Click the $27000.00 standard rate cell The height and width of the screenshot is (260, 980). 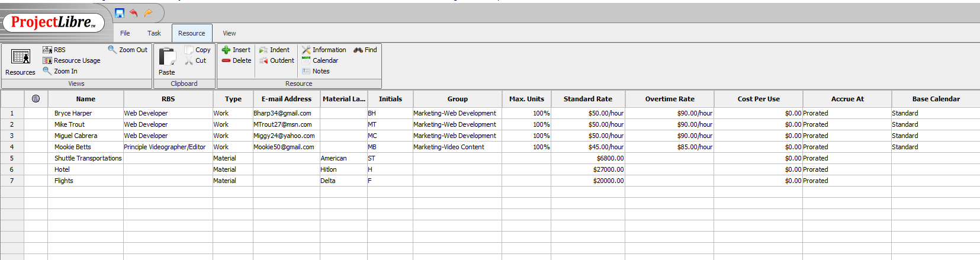[588, 169]
